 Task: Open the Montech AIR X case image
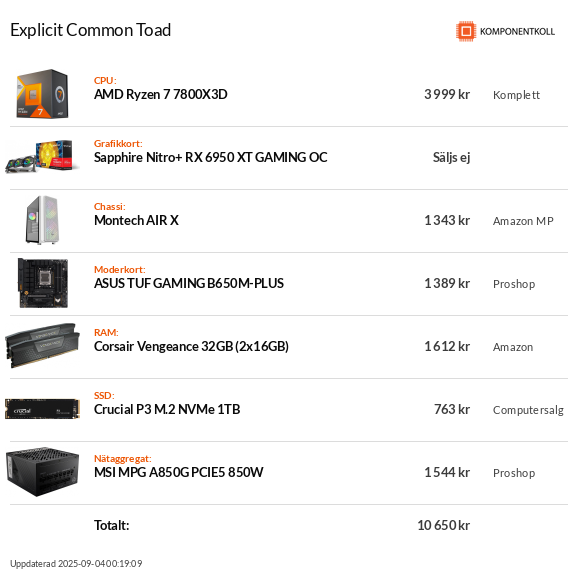click(x=42, y=220)
